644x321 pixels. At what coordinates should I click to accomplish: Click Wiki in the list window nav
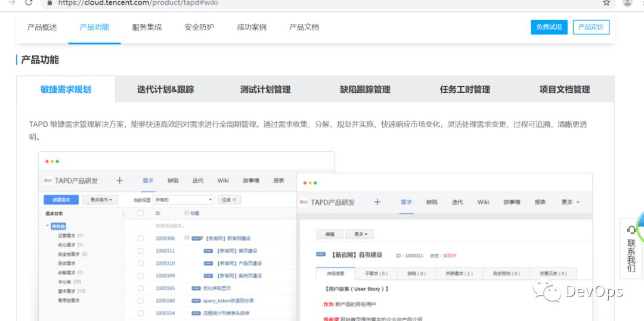[x=223, y=180]
